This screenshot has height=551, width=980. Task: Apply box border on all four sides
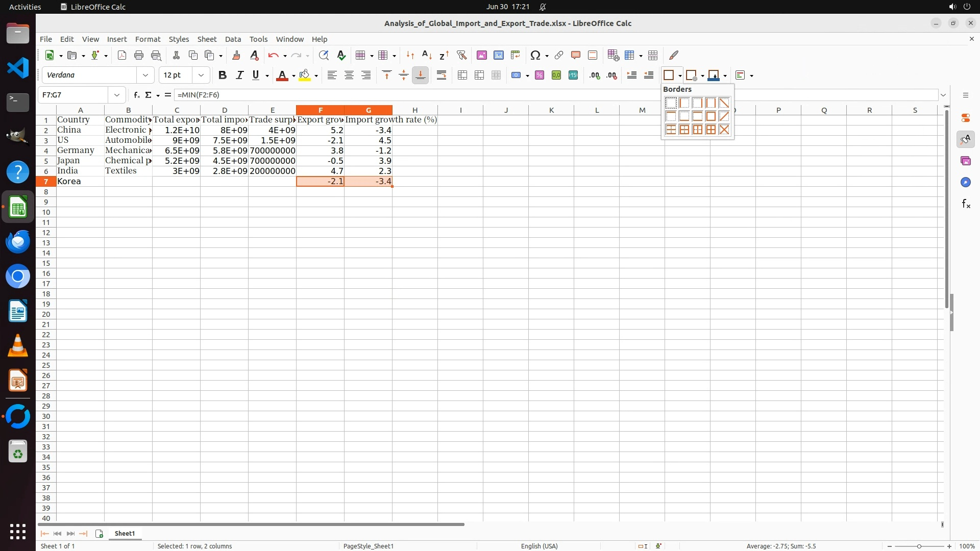[710, 116]
